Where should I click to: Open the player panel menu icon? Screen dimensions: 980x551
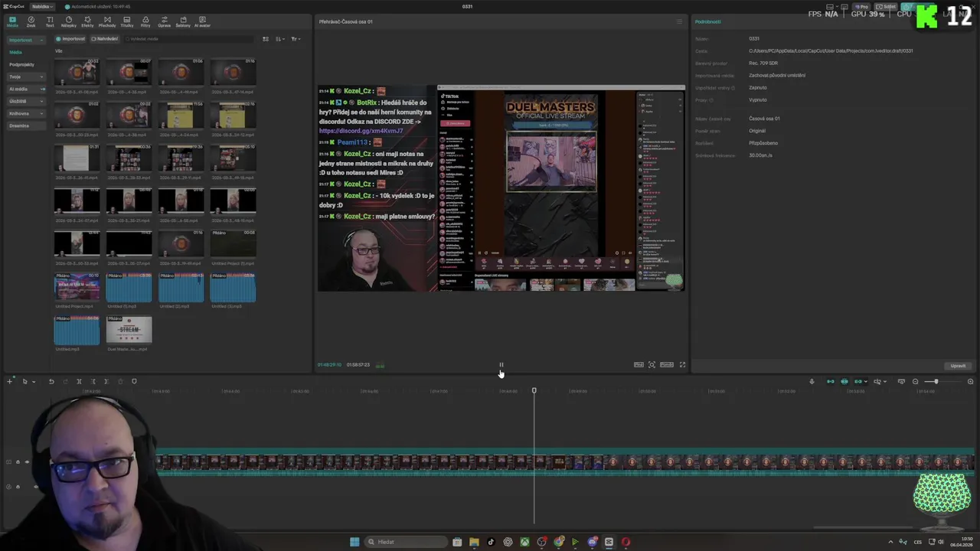point(679,21)
